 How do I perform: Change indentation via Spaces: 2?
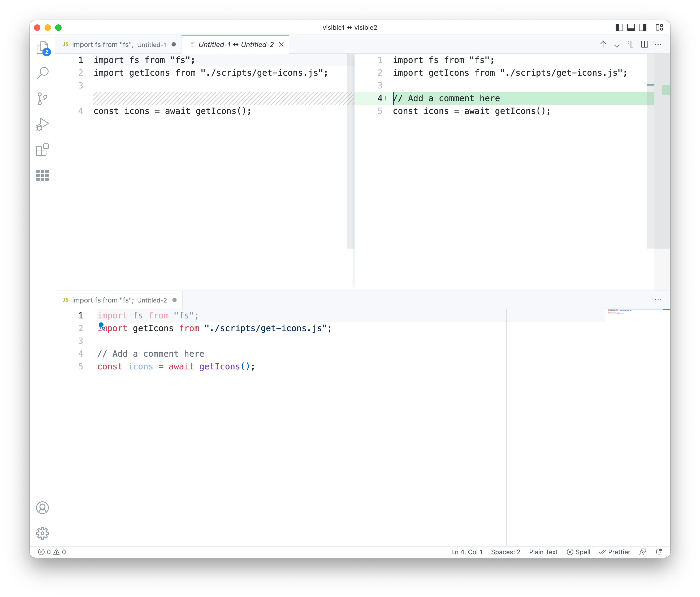[506, 552]
